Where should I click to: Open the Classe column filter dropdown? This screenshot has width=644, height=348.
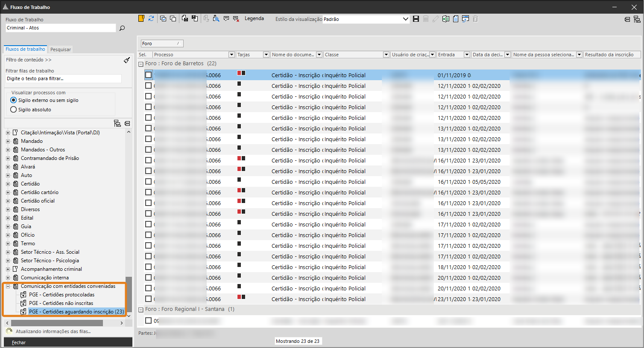tap(386, 55)
